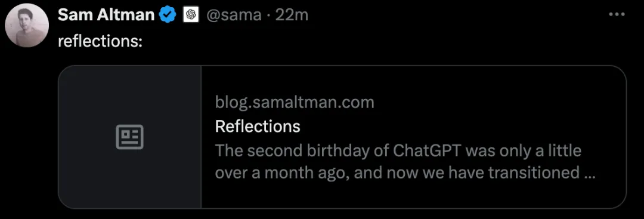Click the dark thumbnail placeholder of the card
This screenshot has width=644, height=219.
[130, 137]
